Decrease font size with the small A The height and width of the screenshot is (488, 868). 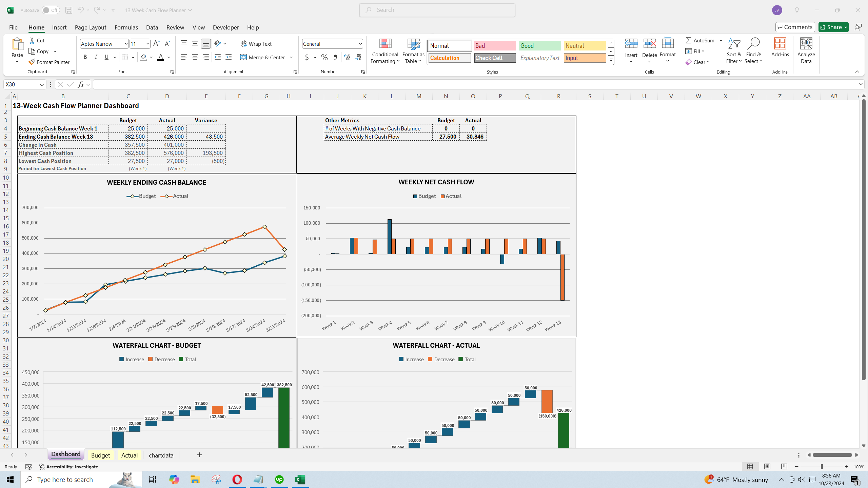[x=167, y=44]
